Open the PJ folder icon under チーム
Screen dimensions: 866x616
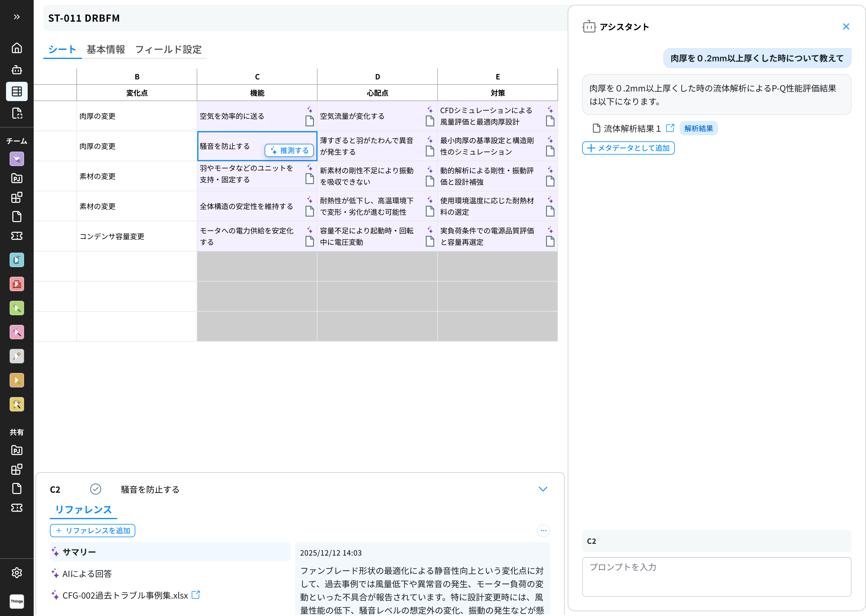[17, 178]
